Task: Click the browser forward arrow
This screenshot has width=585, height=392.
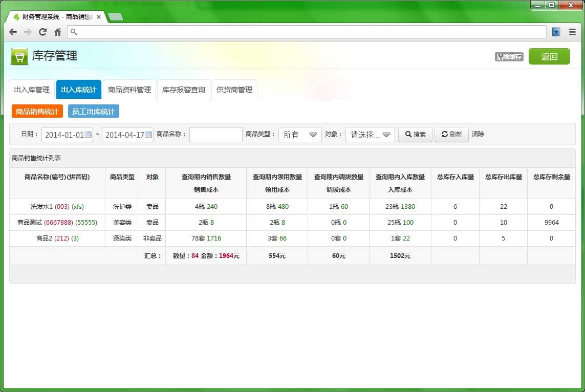Action: [x=28, y=32]
